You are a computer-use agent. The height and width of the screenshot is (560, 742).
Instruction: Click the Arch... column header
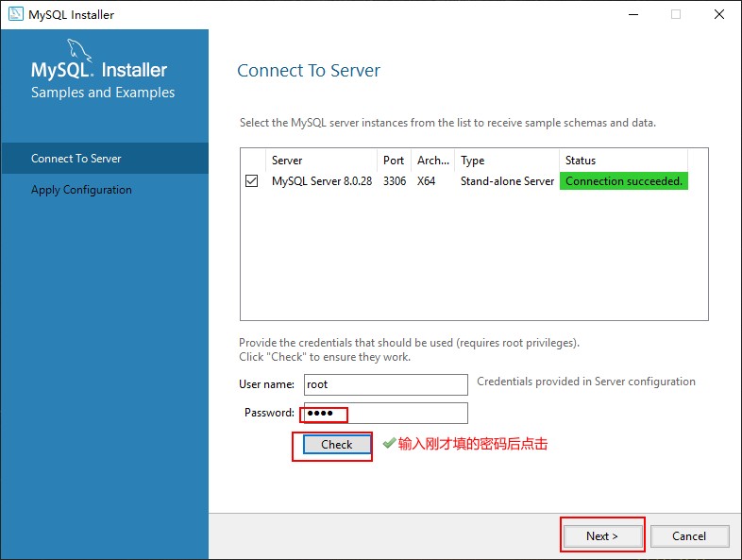[432, 161]
